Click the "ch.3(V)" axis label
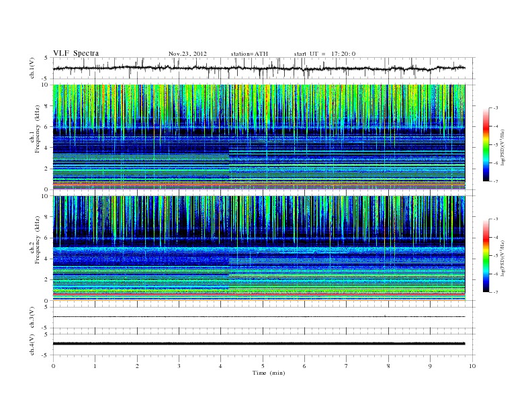 pyautogui.click(x=32, y=318)
